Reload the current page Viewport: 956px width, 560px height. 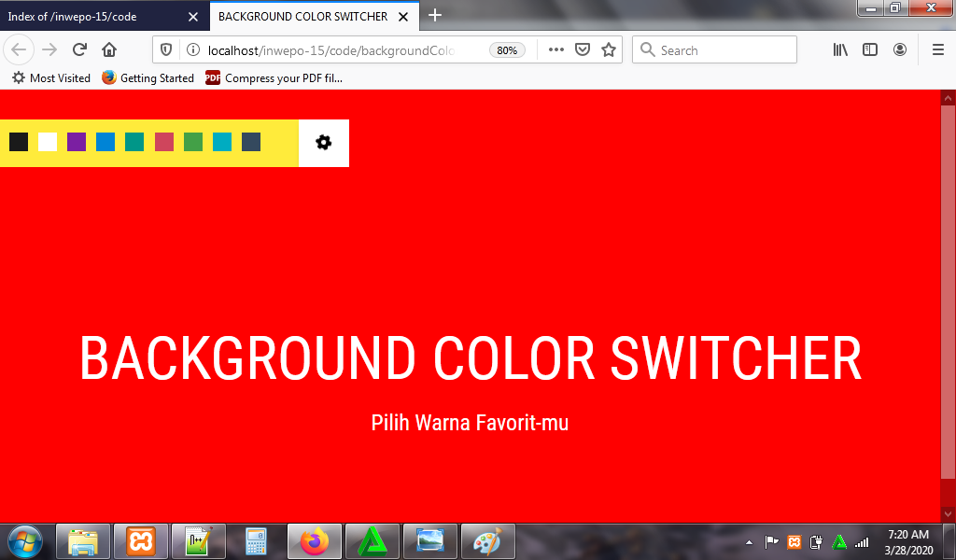(79, 50)
